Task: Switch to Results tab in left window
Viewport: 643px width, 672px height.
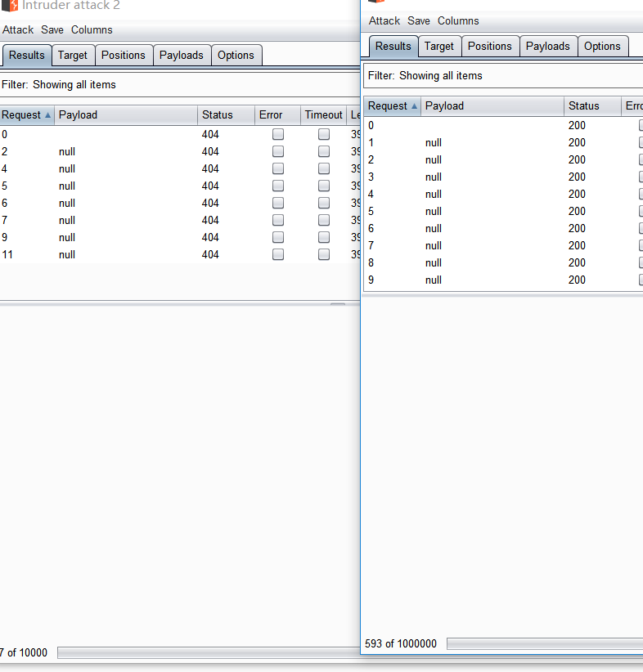Action: tap(27, 56)
